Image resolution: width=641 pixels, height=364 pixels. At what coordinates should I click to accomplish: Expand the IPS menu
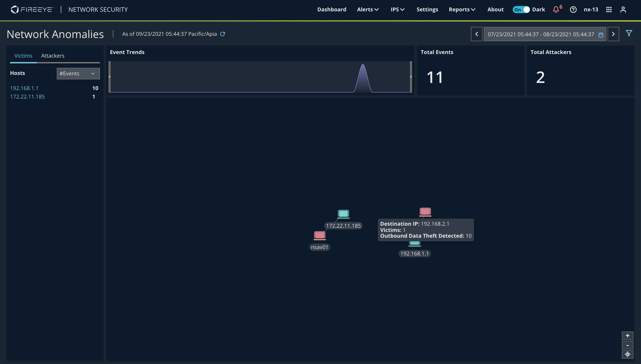pyautogui.click(x=397, y=10)
